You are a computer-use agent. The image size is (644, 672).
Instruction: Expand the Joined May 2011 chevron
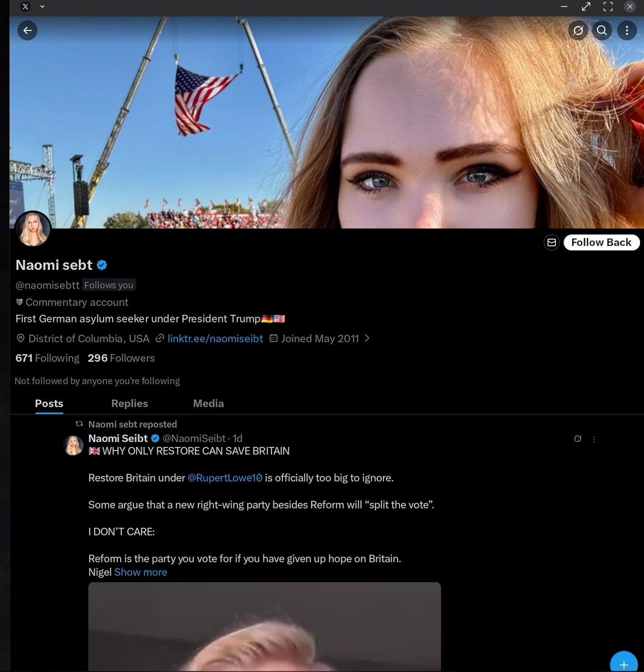pos(367,338)
